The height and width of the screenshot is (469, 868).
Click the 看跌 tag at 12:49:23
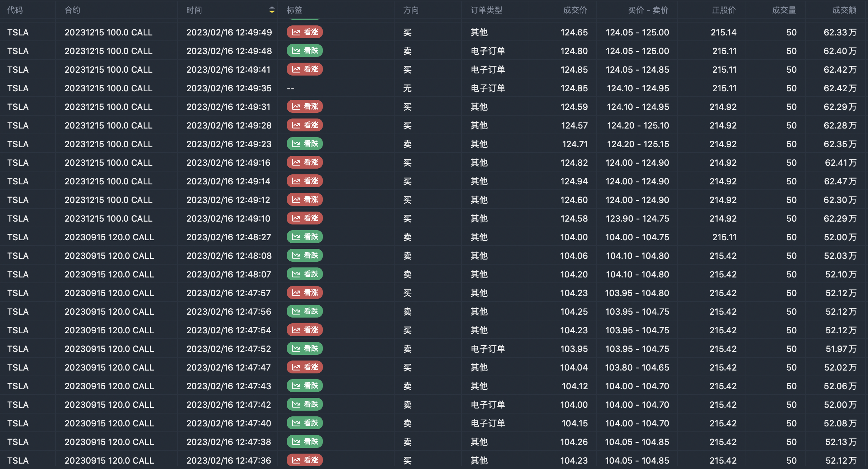click(x=305, y=144)
